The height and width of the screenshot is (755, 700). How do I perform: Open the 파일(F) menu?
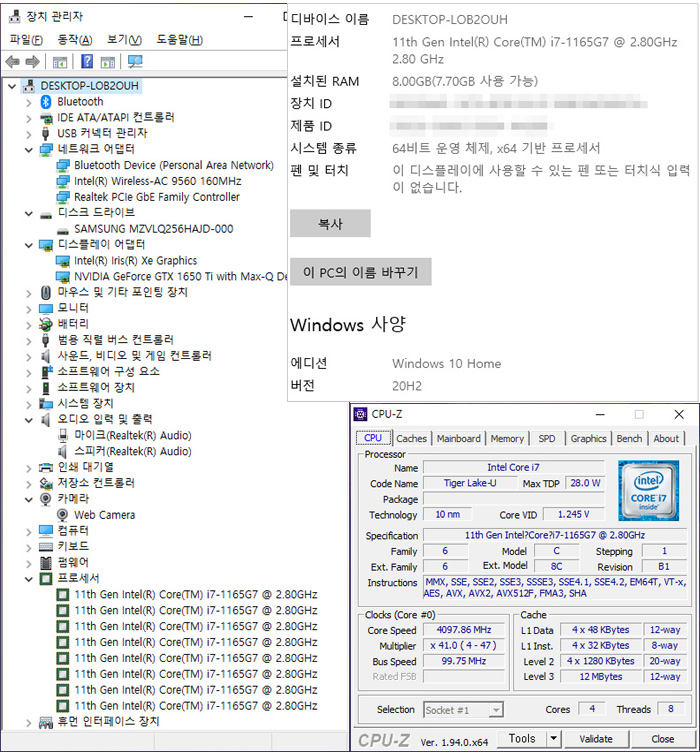26,39
